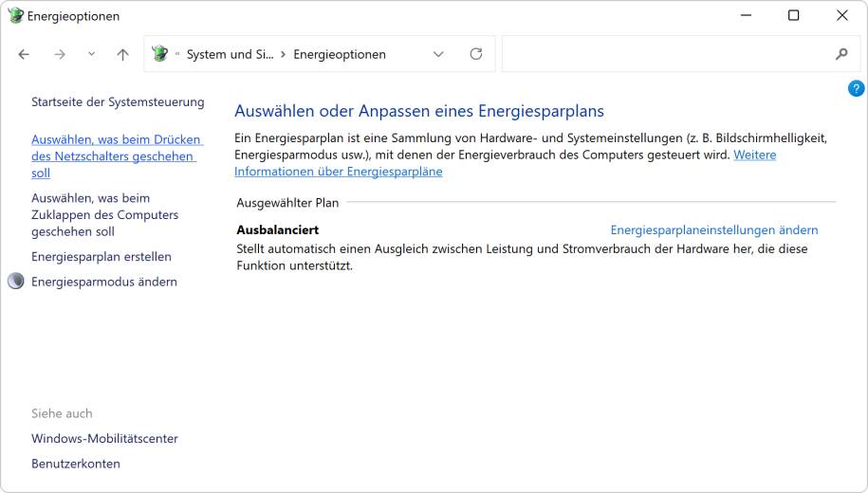Click heading 'Auswählen oder Anpassen eines Energiesparplans'
Image resolution: width=868 pixels, height=493 pixels.
pyautogui.click(x=419, y=111)
